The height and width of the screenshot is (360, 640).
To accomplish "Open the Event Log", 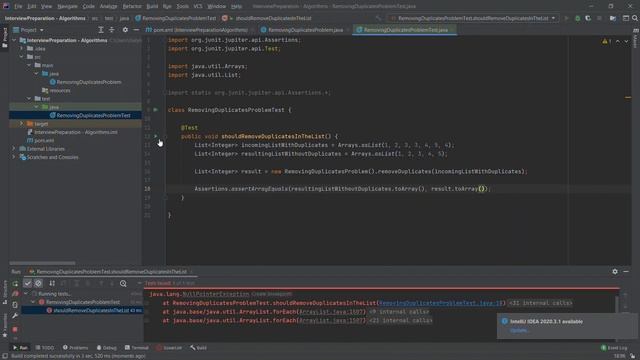I will (x=614, y=348).
